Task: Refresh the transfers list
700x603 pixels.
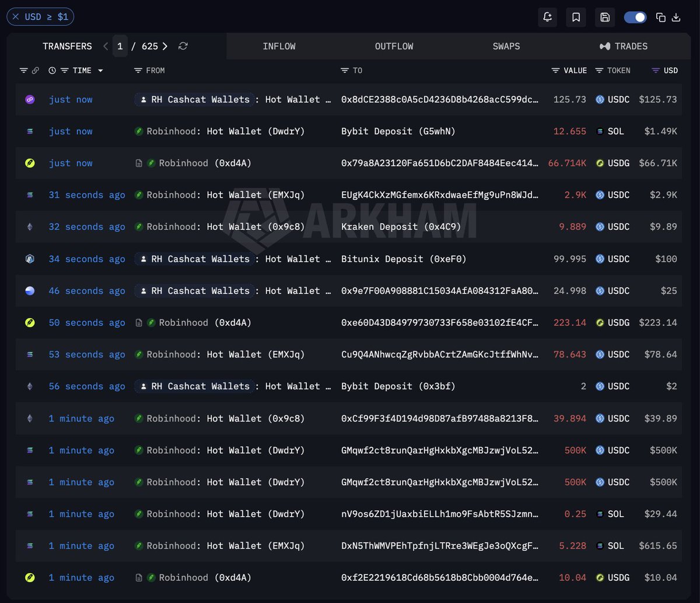Action: pyautogui.click(x=183, y=46)
